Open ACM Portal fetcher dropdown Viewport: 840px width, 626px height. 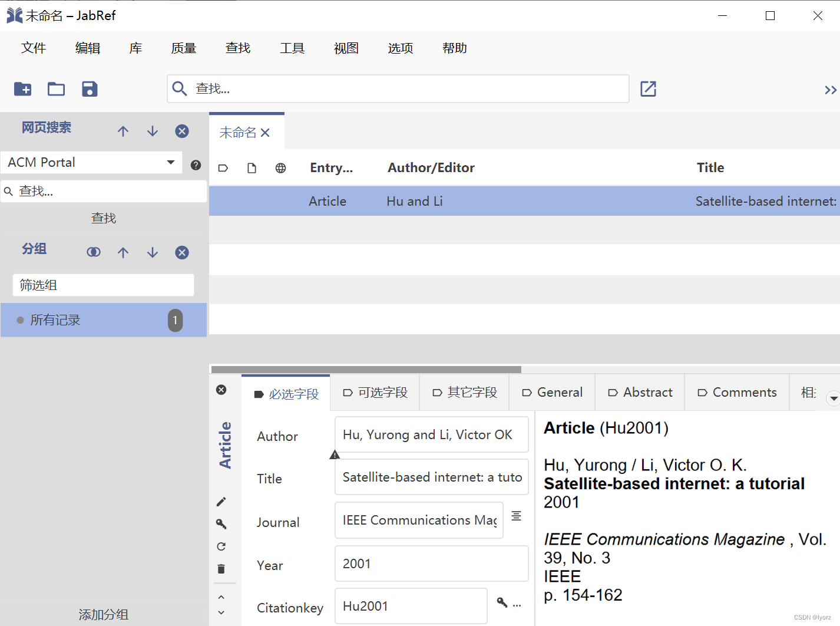coord(91,162)
